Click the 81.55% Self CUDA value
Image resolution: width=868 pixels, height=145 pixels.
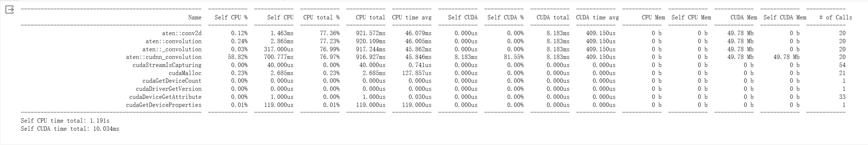click(515, 57)
